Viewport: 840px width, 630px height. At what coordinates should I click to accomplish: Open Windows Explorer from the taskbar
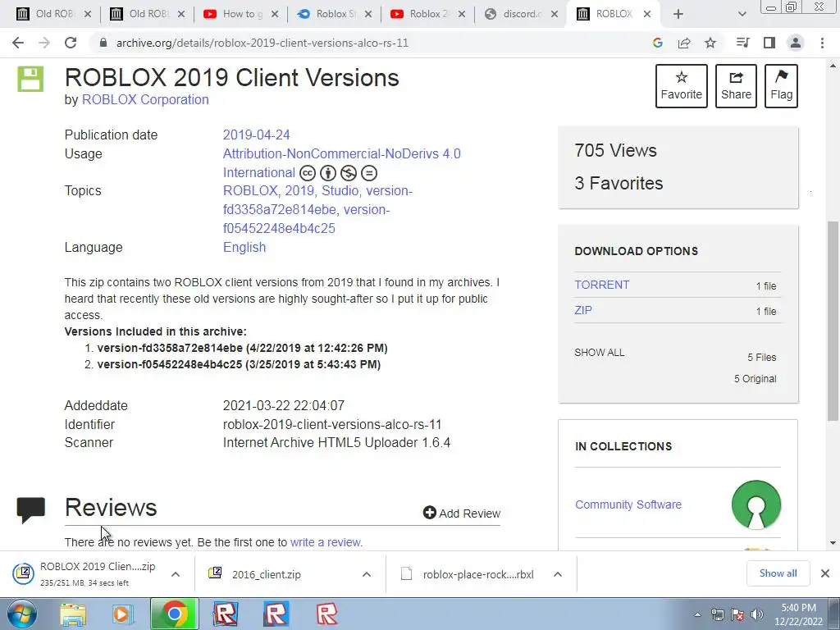pyautogui.click(x=73, y=614)
